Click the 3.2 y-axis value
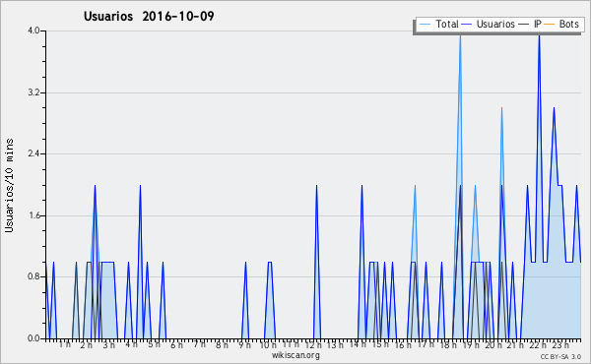Viewport: 591px width, 364px height. click(x=33, y=92)
